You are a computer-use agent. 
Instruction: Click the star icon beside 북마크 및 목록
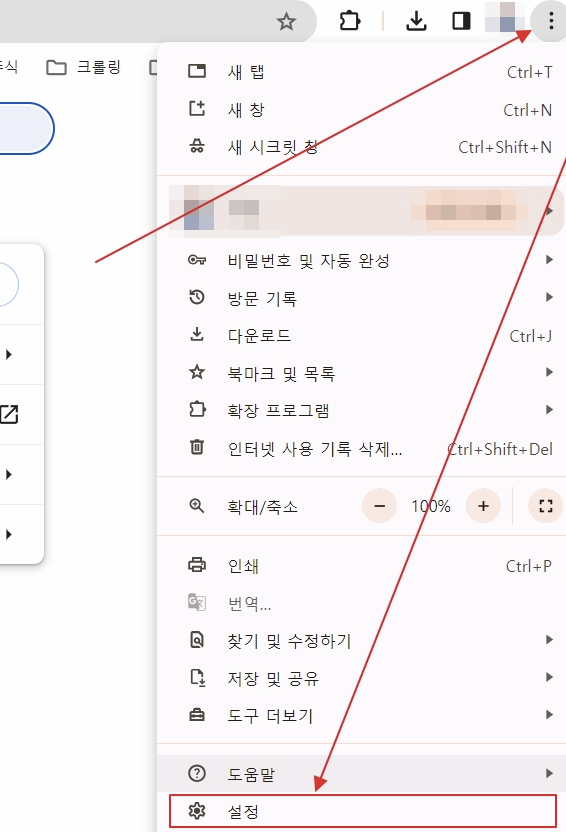coord(197,372)
